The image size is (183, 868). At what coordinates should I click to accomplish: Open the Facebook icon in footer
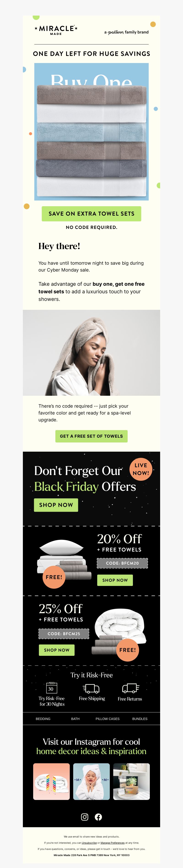pos(98,817)
